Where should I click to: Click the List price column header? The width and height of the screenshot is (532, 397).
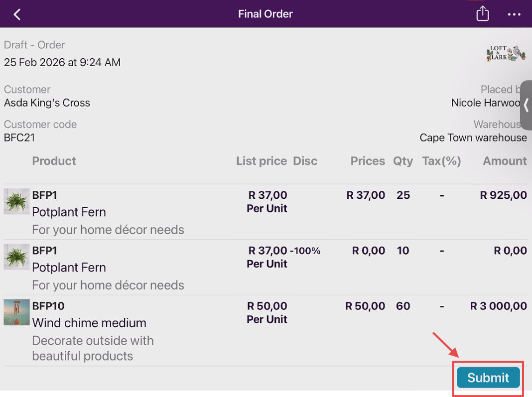[261, 161]
